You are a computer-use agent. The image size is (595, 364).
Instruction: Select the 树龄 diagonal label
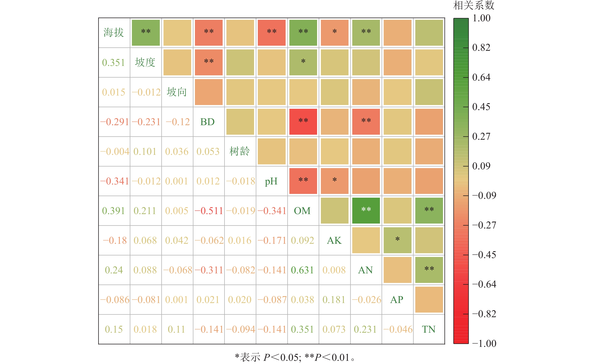click(x=240, y=151)
